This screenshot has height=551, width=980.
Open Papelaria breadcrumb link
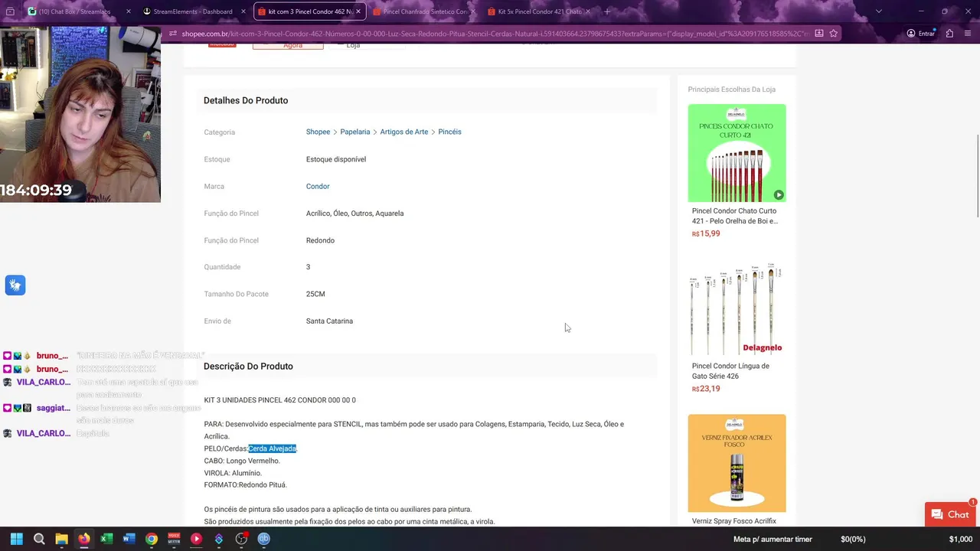pos(355,132)
